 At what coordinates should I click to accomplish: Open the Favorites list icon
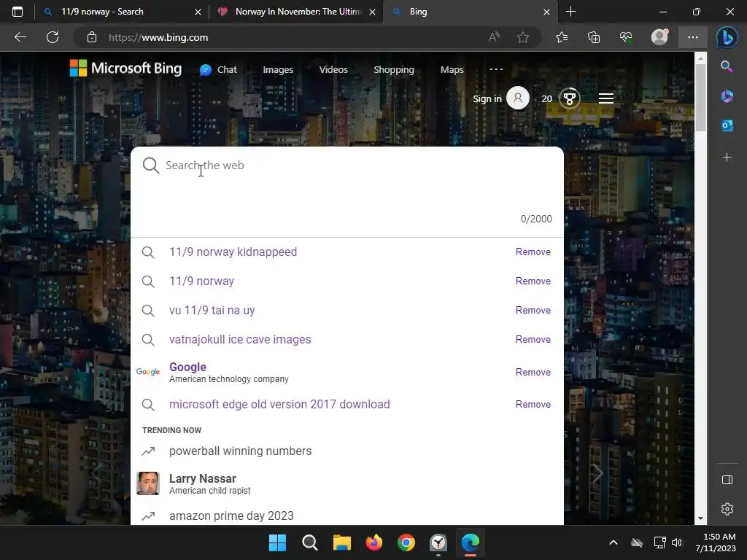pyautogui.click(x=562, y=37)
